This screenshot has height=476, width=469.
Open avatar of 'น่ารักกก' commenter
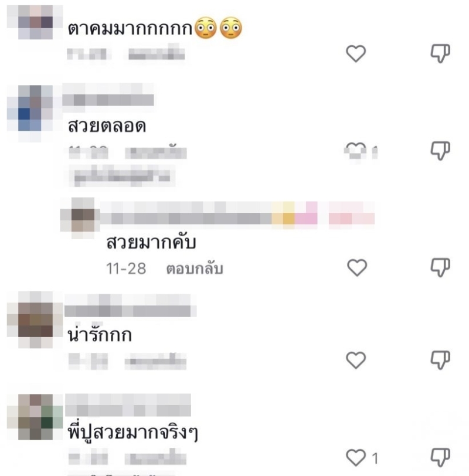click(35, 319)
